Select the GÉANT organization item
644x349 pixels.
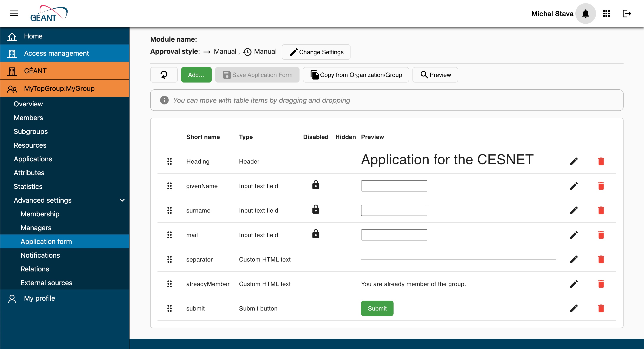65,71
